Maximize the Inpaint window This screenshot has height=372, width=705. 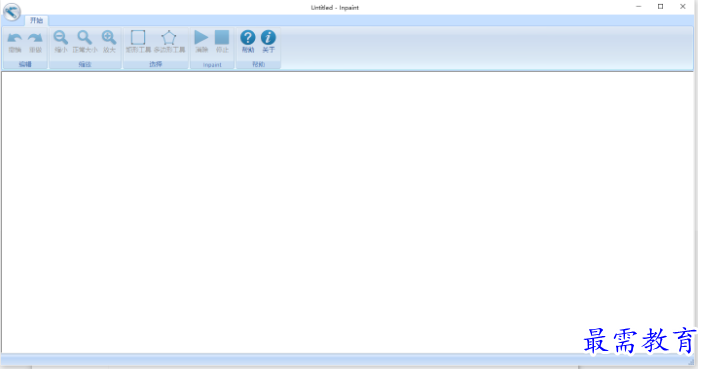[x=660, y=7]
